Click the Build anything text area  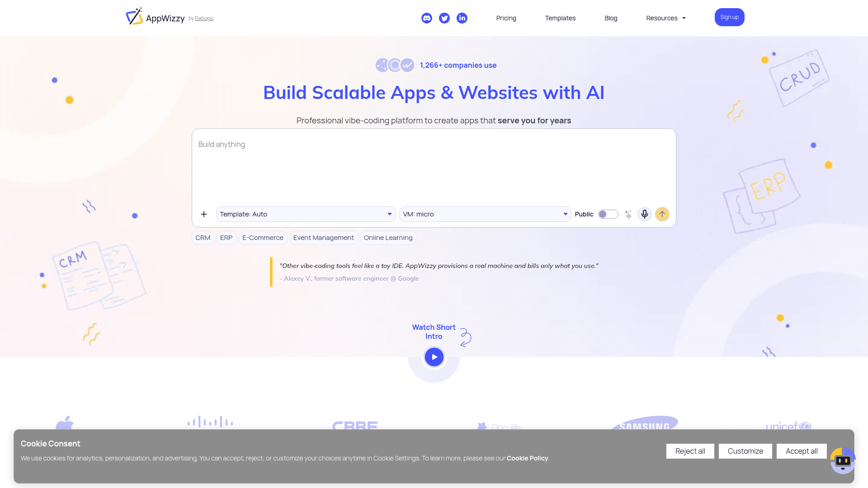coord(434,167)
